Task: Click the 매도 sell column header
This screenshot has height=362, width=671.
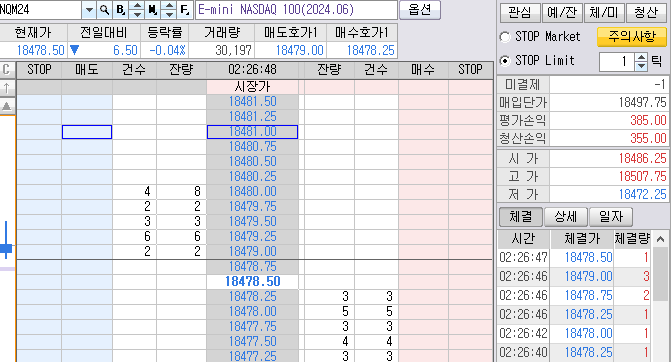Action: (87, 69)
